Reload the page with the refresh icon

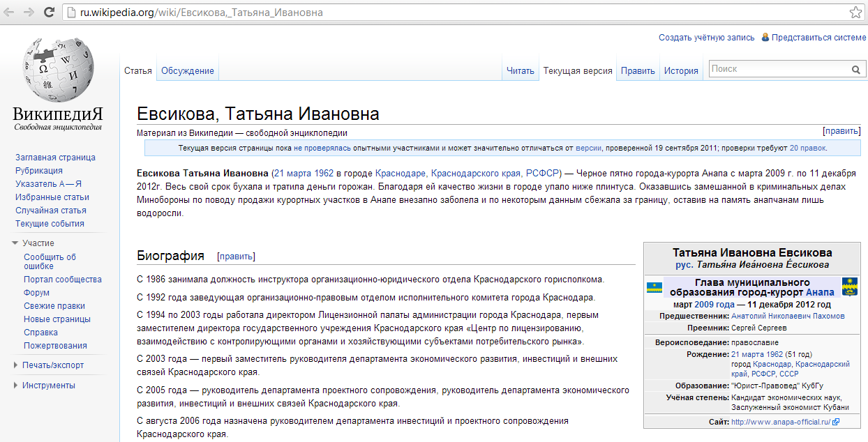(x=49, y=13)
